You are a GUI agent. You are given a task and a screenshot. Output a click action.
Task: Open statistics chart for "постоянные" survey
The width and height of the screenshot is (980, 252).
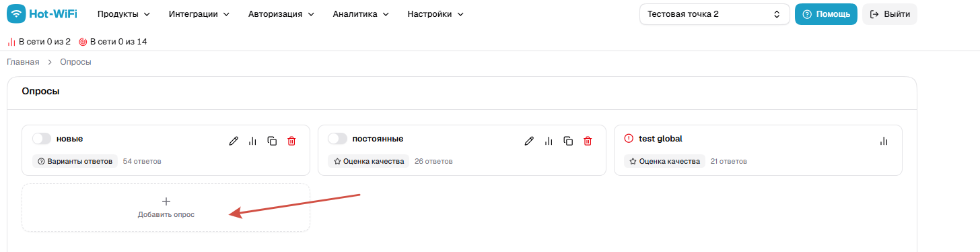pos(549,141)
